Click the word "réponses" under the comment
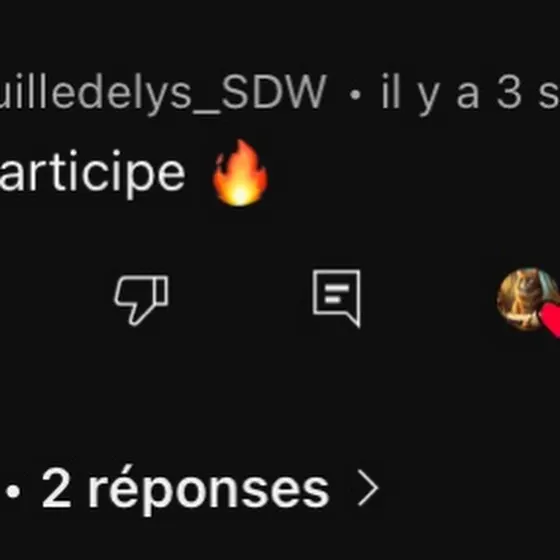Image resolution: width=560 pixels, height=560 pixels. pos(209,490)
